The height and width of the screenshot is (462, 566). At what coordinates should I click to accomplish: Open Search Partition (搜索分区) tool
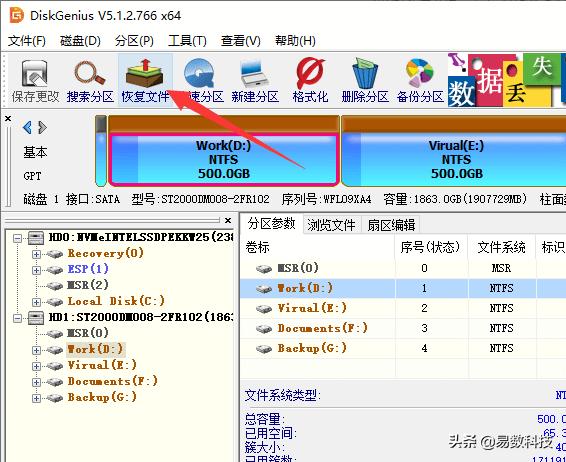pos(90,81)
